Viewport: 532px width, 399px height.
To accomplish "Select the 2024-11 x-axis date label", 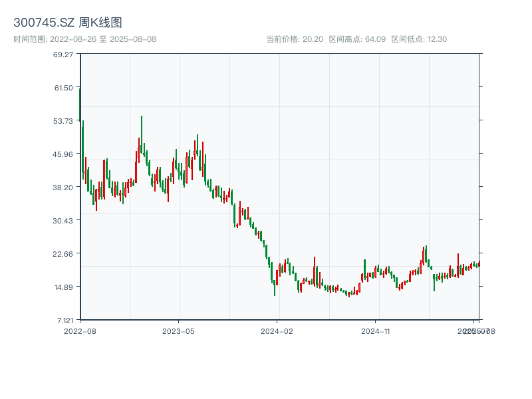I will point(376,331).
